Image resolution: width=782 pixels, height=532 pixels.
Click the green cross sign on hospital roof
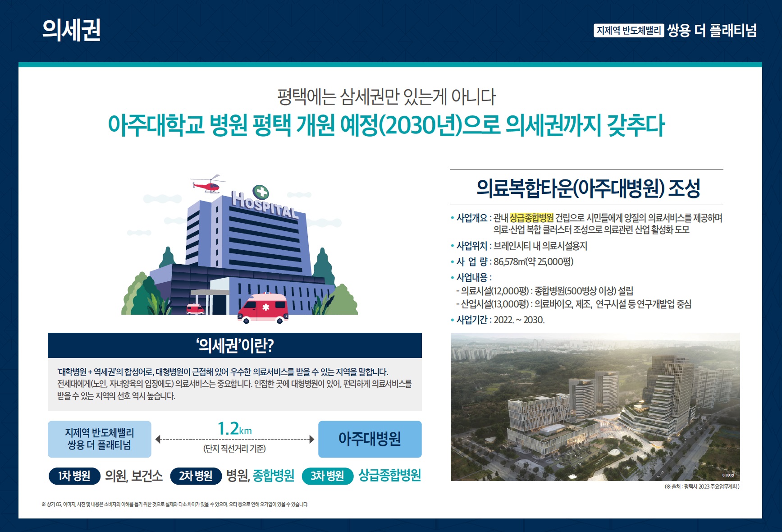pos(261,192)
